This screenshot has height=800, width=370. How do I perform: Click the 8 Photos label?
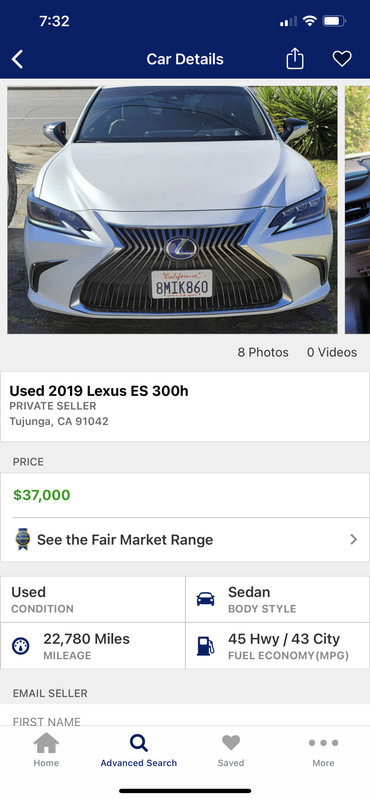tap(263, 352)
